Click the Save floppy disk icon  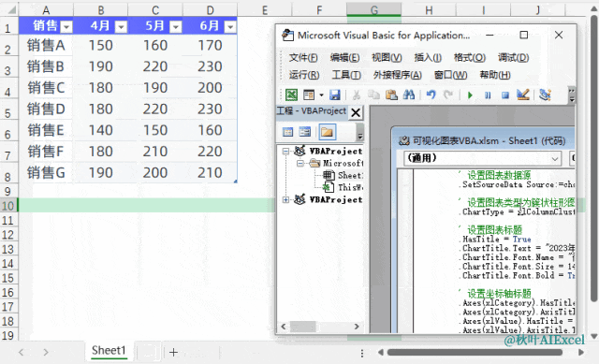pos(335,95)
